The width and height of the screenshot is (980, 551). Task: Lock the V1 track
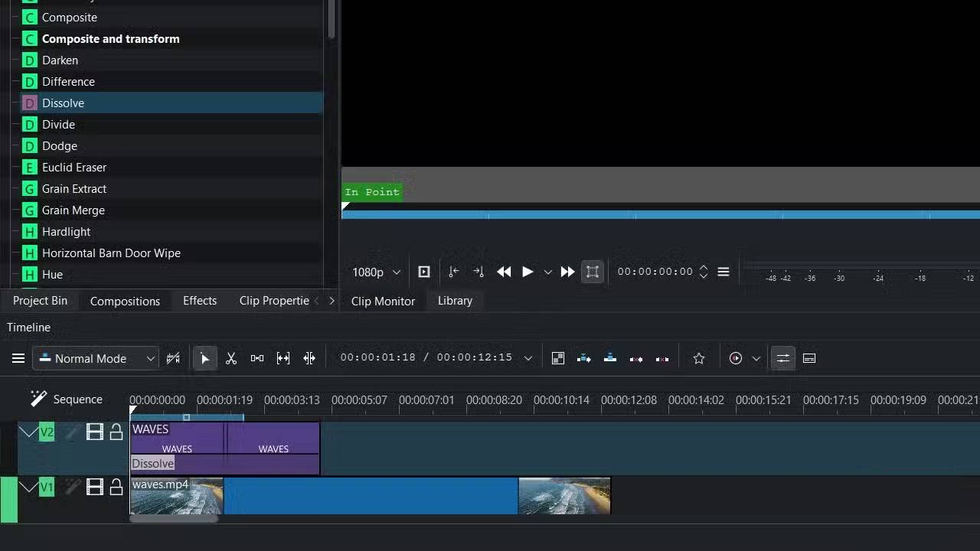(116, 486)
